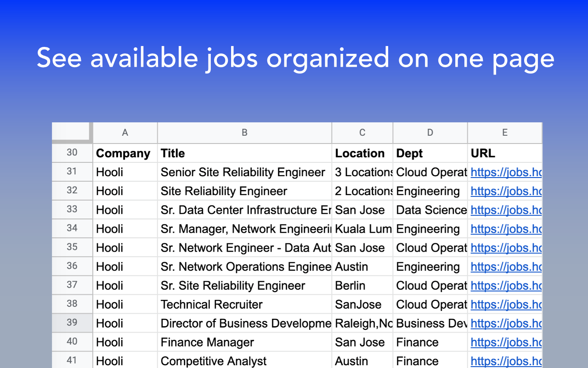Click the Dept header cell
The width and height of the screenshot is (588, 368).
430,153
